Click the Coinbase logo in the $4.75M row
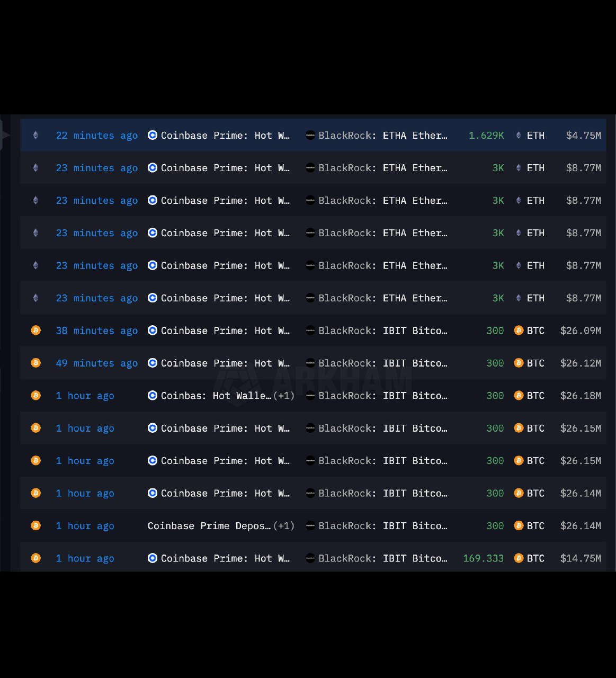Screen dimensions: 616x678 (153, 135)
